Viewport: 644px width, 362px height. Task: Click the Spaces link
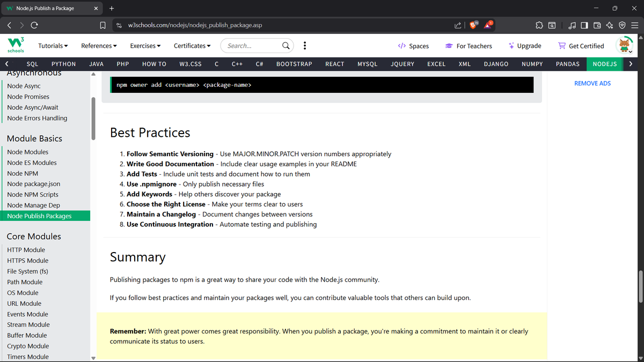[413, 46]
